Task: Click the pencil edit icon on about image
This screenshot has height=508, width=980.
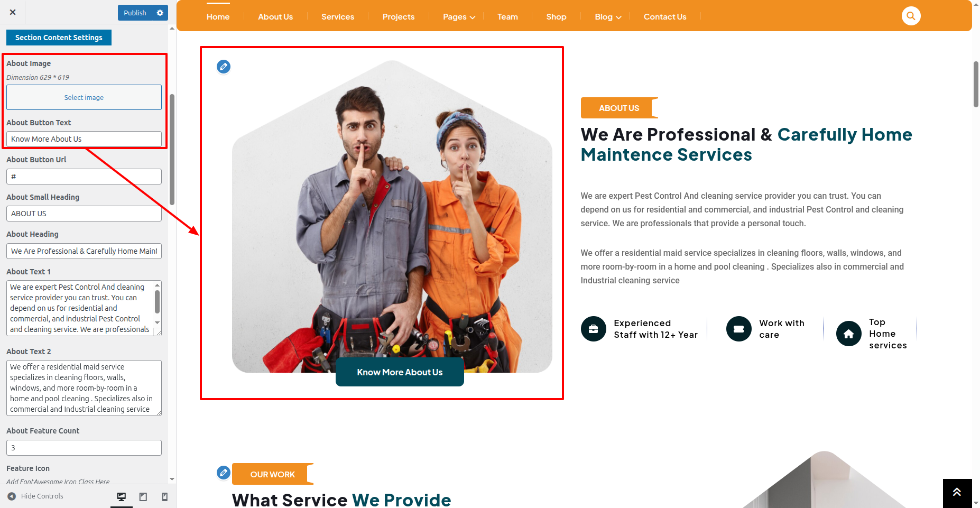Action: [x=224, y=67]
